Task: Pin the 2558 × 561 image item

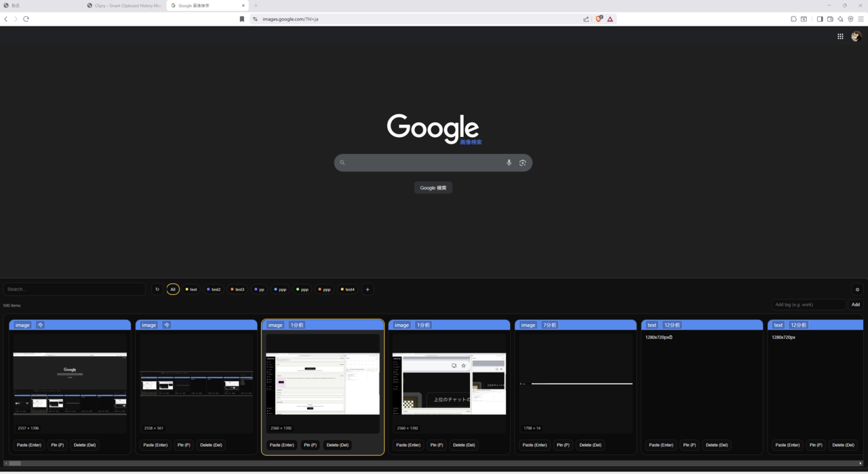Action: point(184,445)
